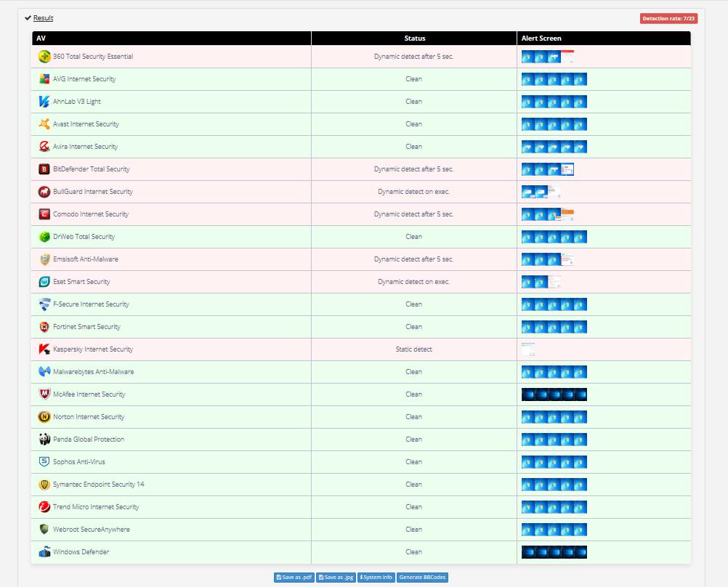Click the Comodo Internet Security icon
The width and height of the screenshot is (728, 587).
pos(44,214)
